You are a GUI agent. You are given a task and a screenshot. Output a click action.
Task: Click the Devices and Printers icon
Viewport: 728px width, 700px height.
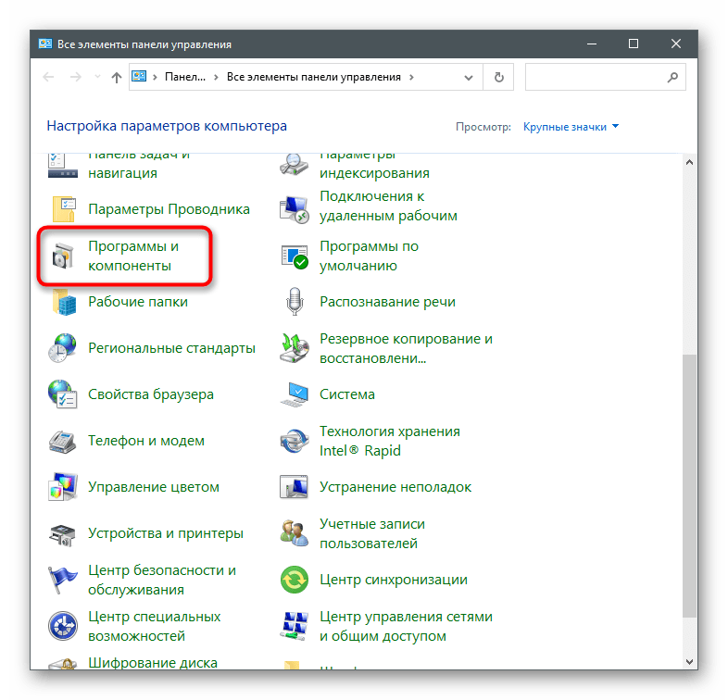[x=62, y=534]
